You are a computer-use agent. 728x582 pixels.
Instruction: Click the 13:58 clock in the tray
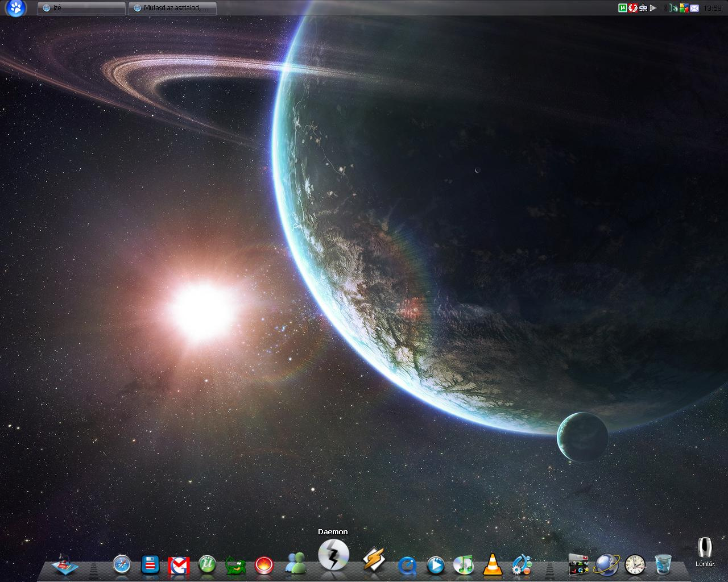coord(712,8)
